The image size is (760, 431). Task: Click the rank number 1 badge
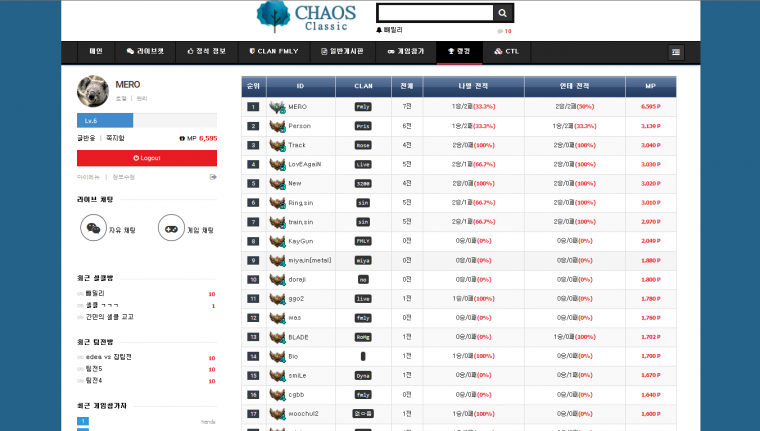[253, 107]
